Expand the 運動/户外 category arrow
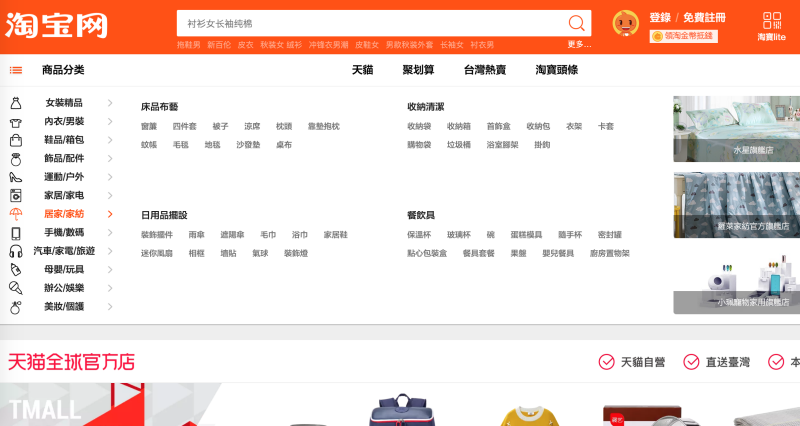800x426 pixels. [110, 177]
